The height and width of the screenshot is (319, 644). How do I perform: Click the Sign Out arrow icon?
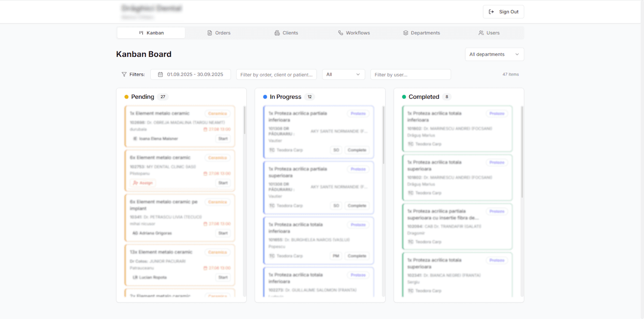coord(492,12)
